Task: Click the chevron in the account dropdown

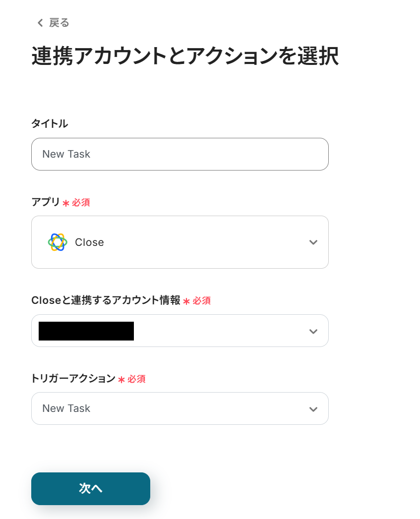Action: [x=313, y=331]
